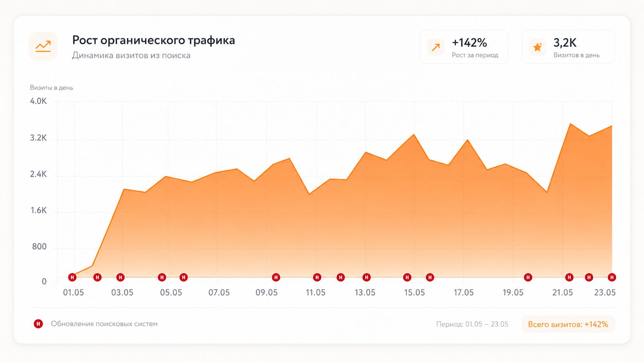
Task: Click the 'Всего визитов: +142%' badge
Action: pos(568,324)
